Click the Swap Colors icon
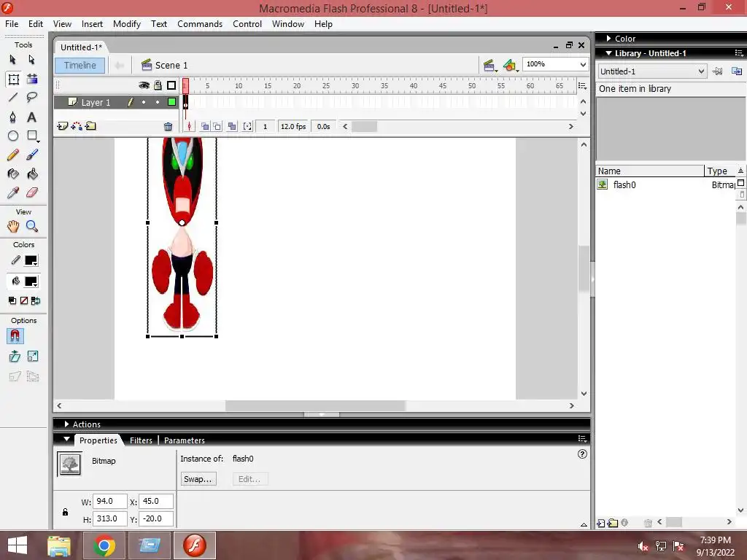Viewport: 747px width, 560px height. pyautogui.click(x=36, y=301)
